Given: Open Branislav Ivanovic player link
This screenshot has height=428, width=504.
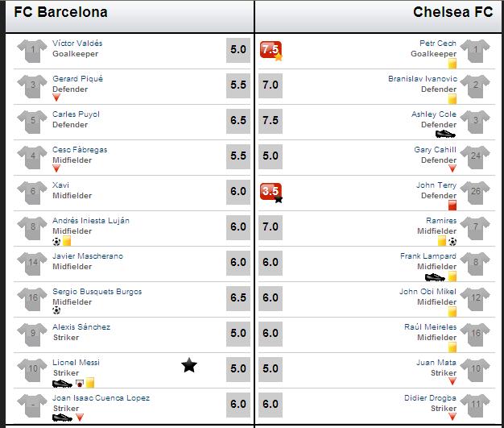Looking at the screenshot, I should (423, 78).
